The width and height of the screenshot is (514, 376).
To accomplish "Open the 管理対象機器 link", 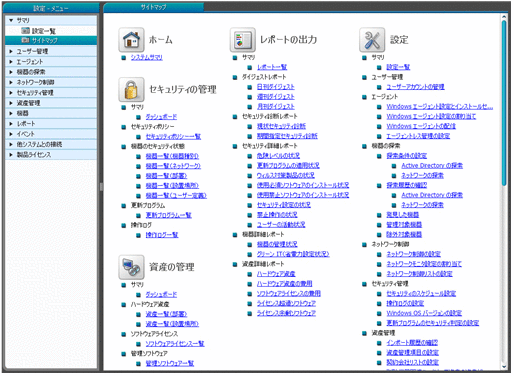I will (404, 225).
